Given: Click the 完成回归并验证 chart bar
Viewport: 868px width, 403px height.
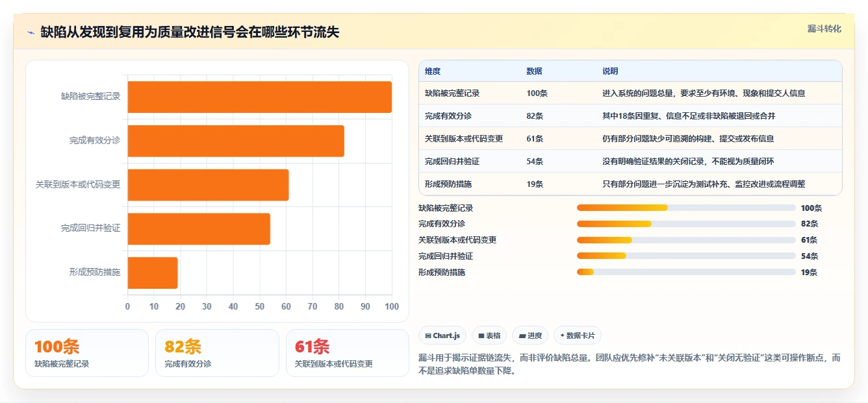Looking at the screenshot, I should (199, 229).
